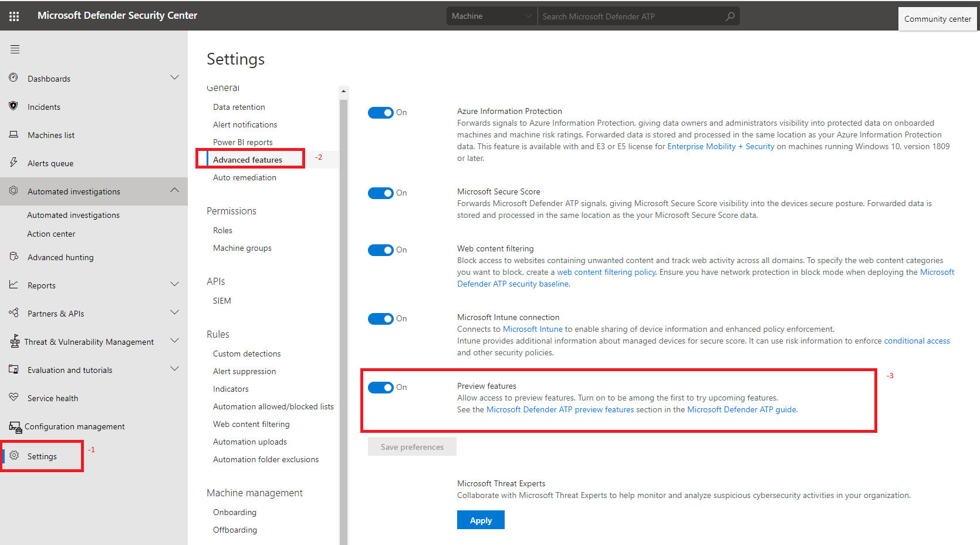
Task: Switch off Microsoft Intune connection toggle
Action: (x=381, y=319)
